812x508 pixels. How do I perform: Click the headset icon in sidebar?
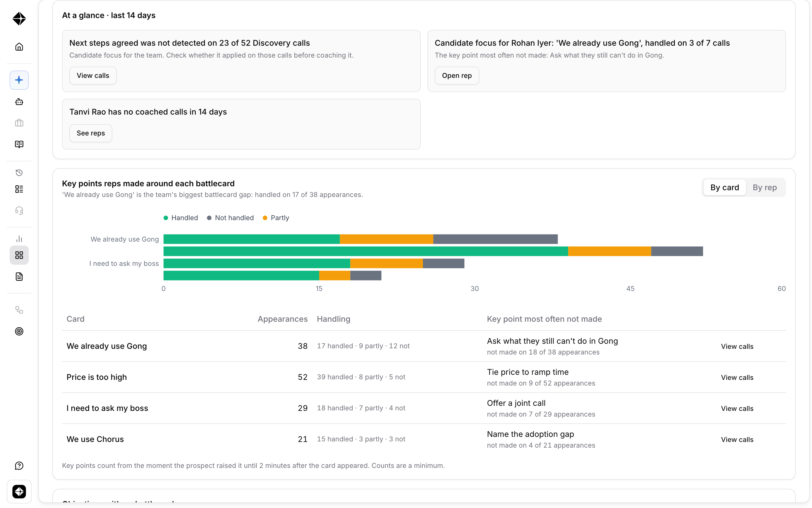(x=19, y=211)
